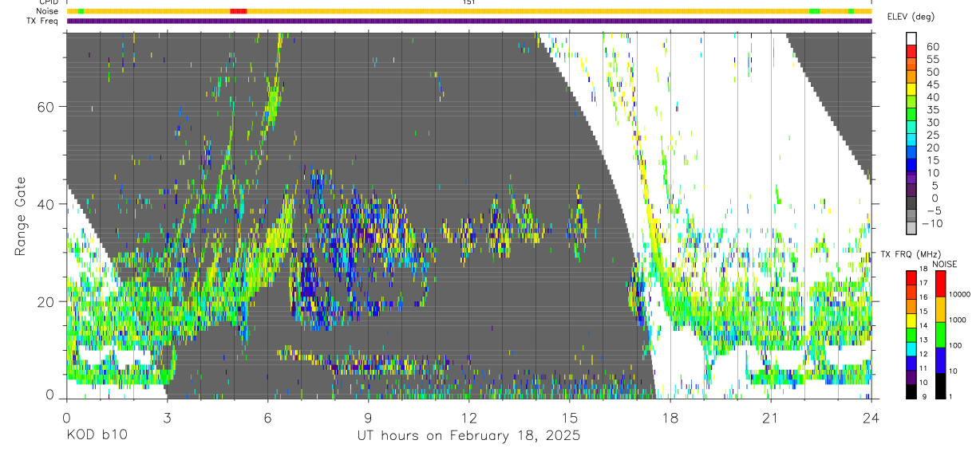Click ELEV legend value '45'

point(931,85)
